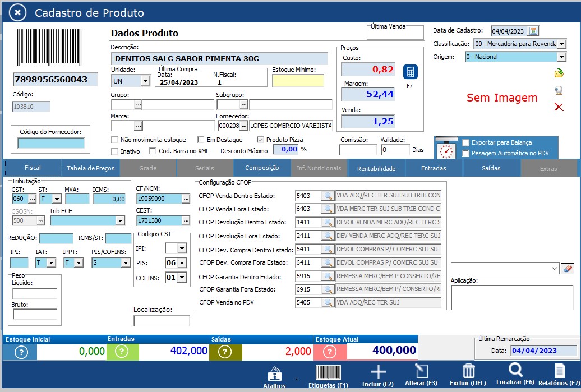Click the Etiquetas (F1) barcode icon

click(x=328, y=372)
